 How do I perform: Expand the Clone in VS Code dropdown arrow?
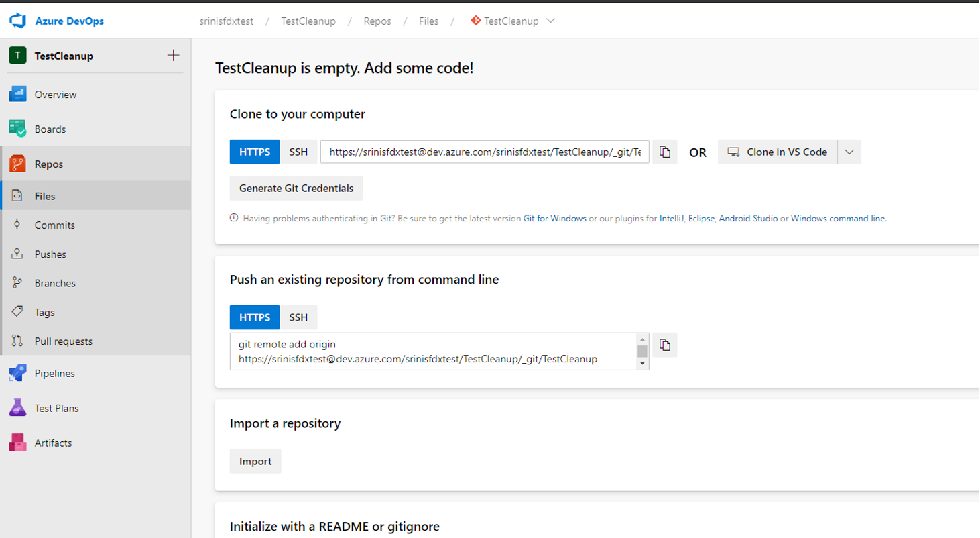pos(849,152)
